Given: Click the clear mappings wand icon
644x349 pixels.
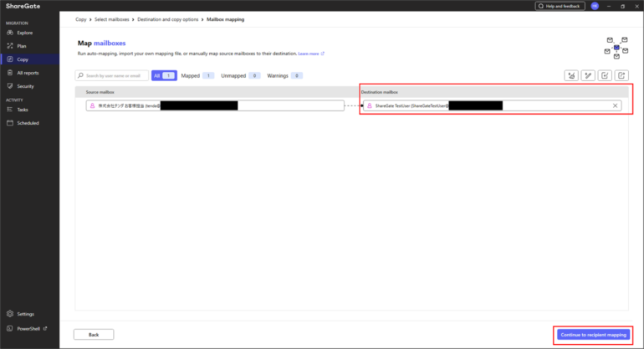Looking at the screenshot, I should point(588,75).
